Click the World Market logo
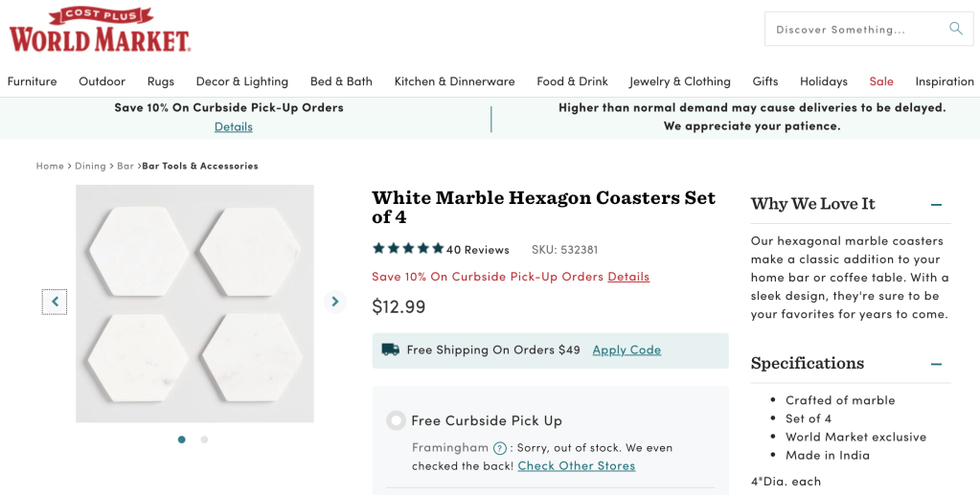The height and width of the screenshot is (495, 980). [100, 30]
